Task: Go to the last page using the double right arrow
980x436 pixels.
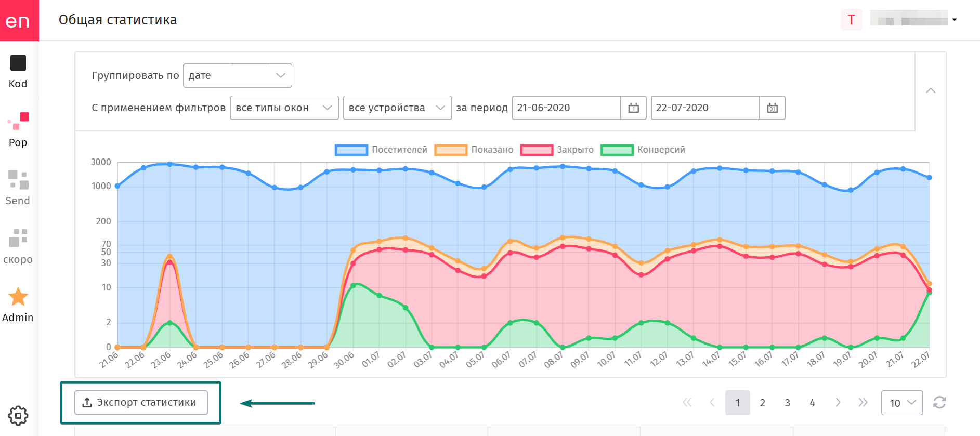Action: [x=863, y=403]
